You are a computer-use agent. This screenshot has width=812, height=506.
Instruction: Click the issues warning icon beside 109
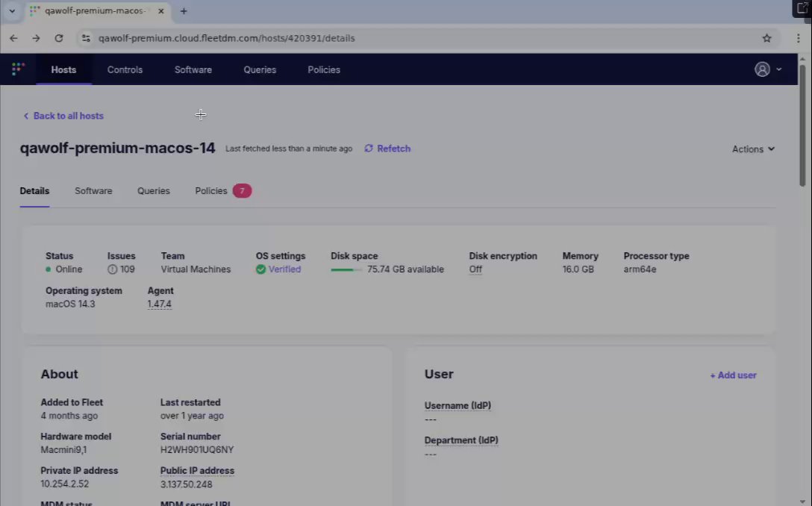pos(112,269)
